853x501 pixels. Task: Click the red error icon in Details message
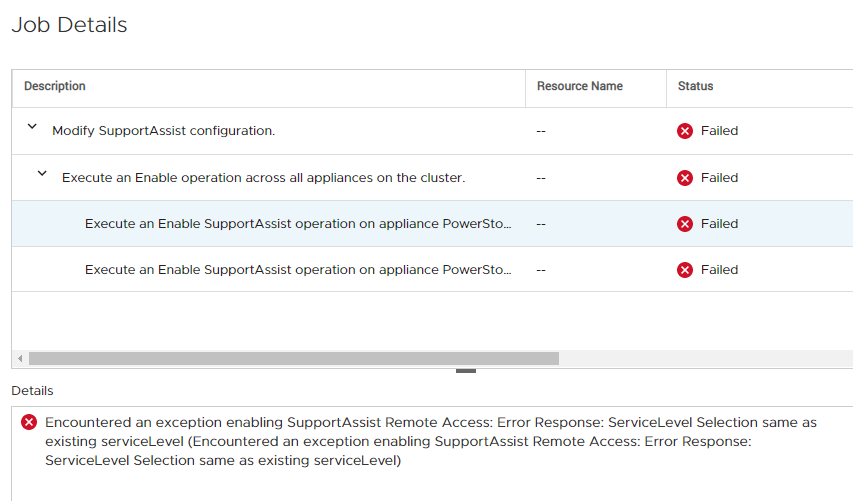[29, 423]
